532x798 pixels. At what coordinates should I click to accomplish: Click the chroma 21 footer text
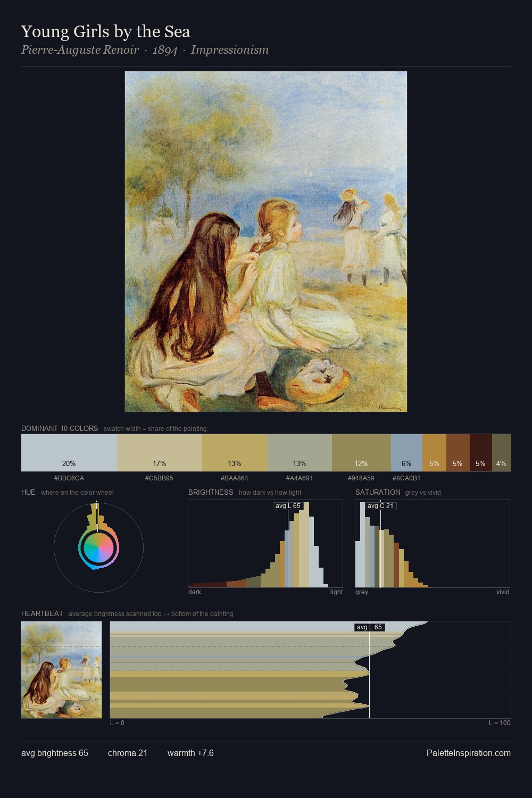click(128, 753)
